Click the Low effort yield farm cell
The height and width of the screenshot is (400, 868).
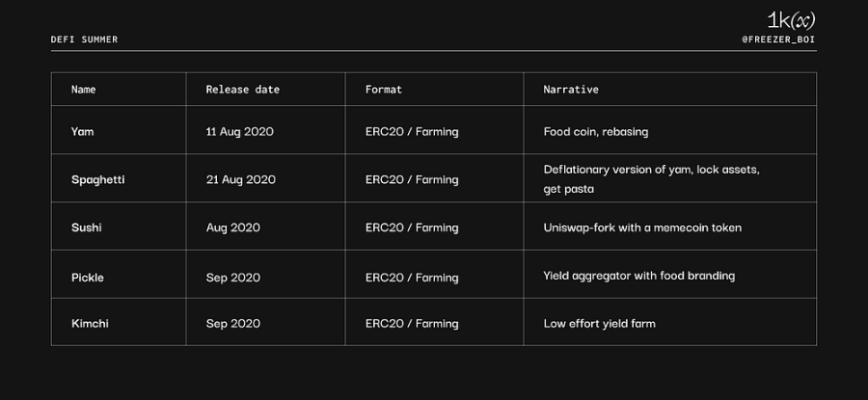[x=600, y=323]
